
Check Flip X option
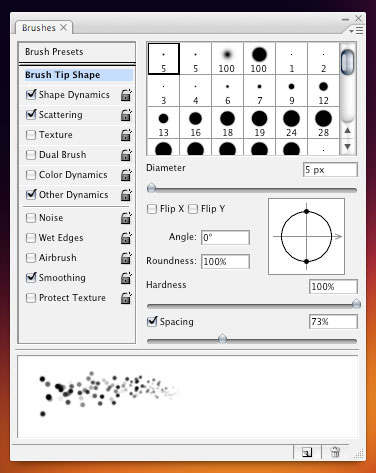tap(152, 209)
